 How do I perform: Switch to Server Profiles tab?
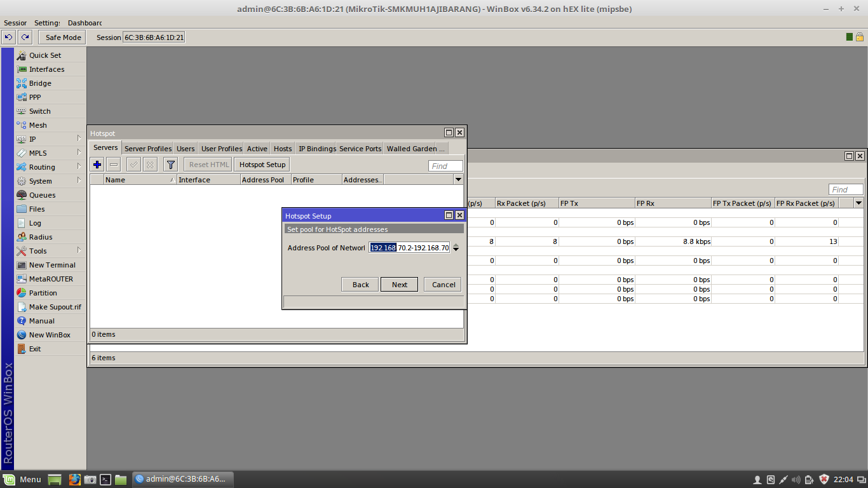(148, 149)
